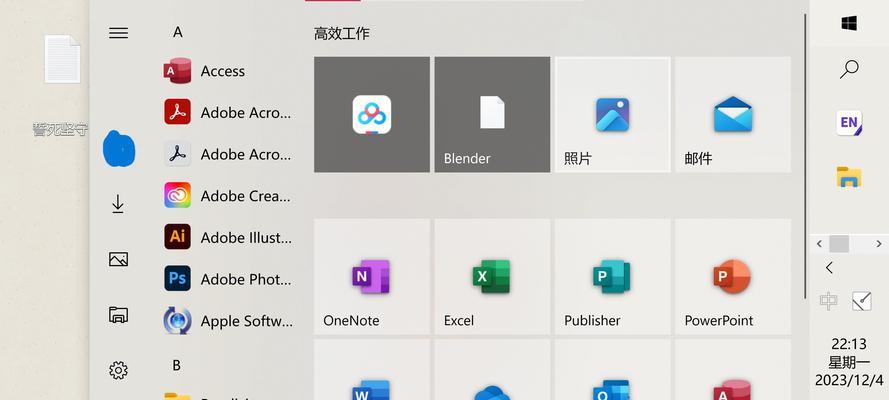889x400 pixels.
Task: Click the Start menu vertical scrollbar
Action: click(x=805, y=156)
